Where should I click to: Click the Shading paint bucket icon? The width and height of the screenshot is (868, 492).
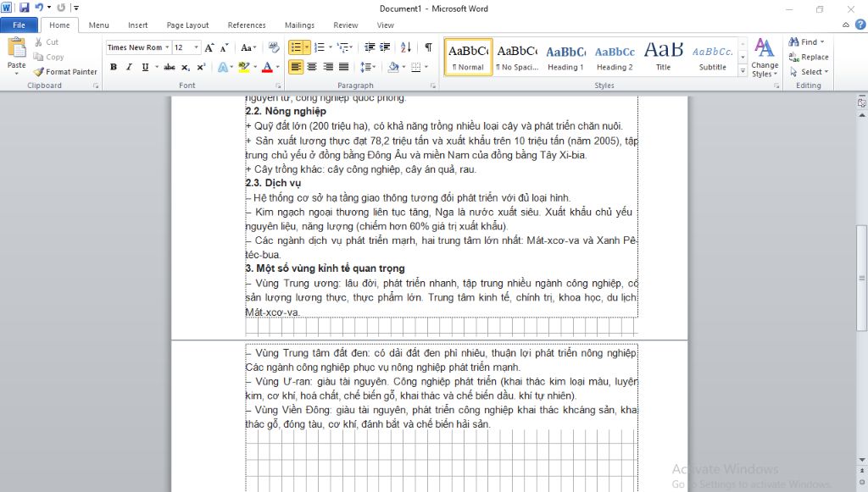(x=393, y=67)
